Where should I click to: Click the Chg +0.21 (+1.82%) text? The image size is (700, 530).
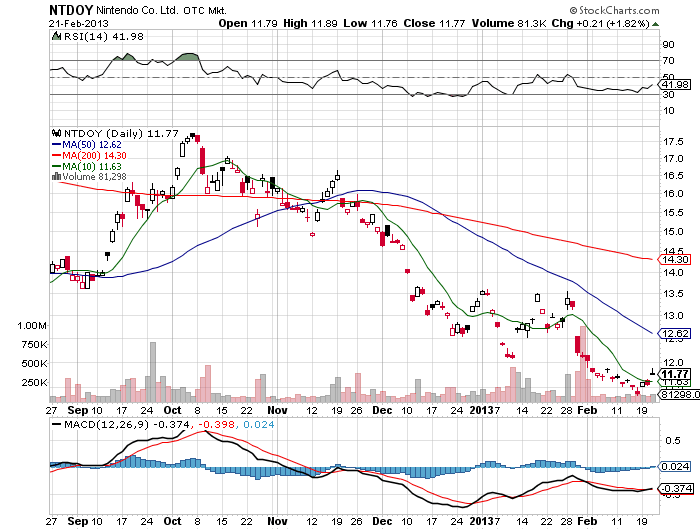click(600, 23)
